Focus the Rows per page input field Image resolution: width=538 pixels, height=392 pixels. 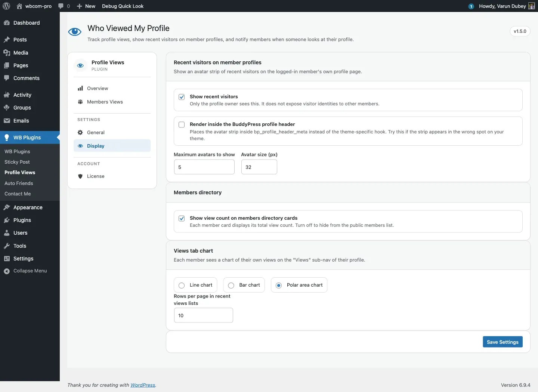(204, 315)
